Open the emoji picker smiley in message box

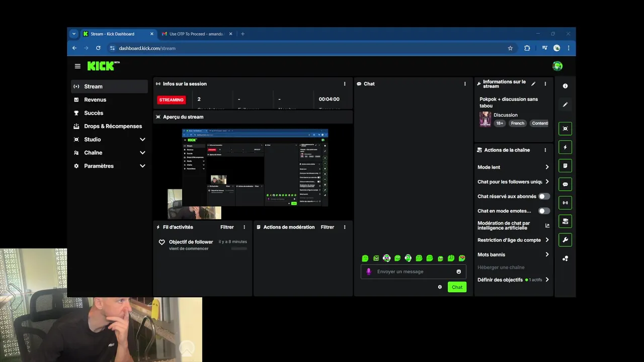(458, 271)
